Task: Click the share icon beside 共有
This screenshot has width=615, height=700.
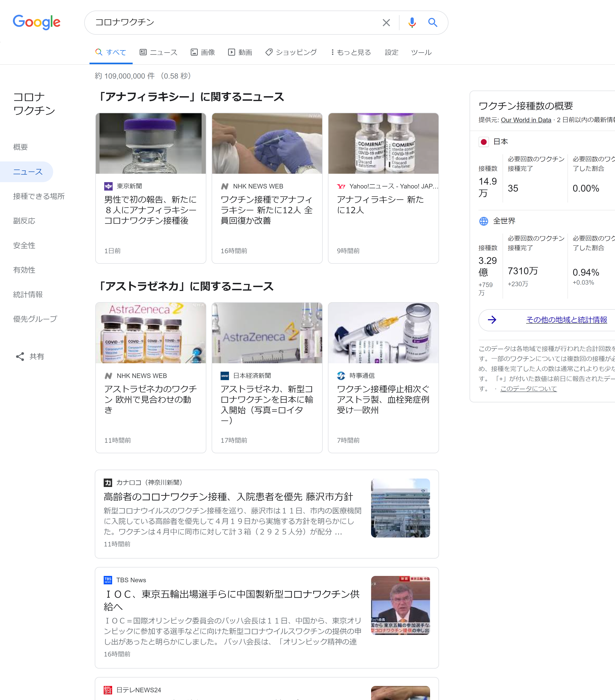Action: [x=20, y=357]
